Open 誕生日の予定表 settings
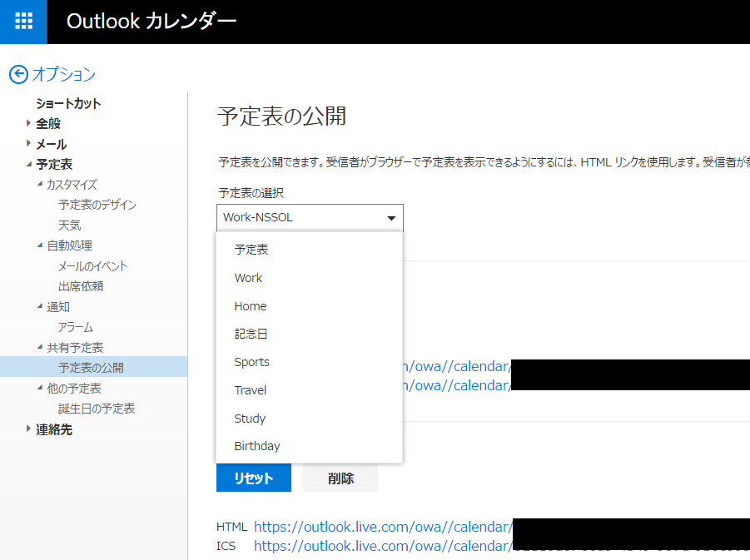The width and height of the screenshot is (750, 560). coord(97,409)
